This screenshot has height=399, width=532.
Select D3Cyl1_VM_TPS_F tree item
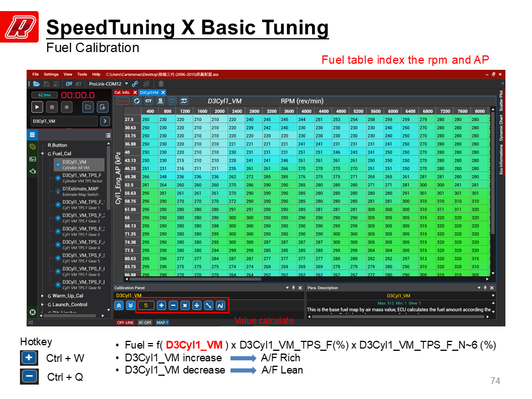79,178
